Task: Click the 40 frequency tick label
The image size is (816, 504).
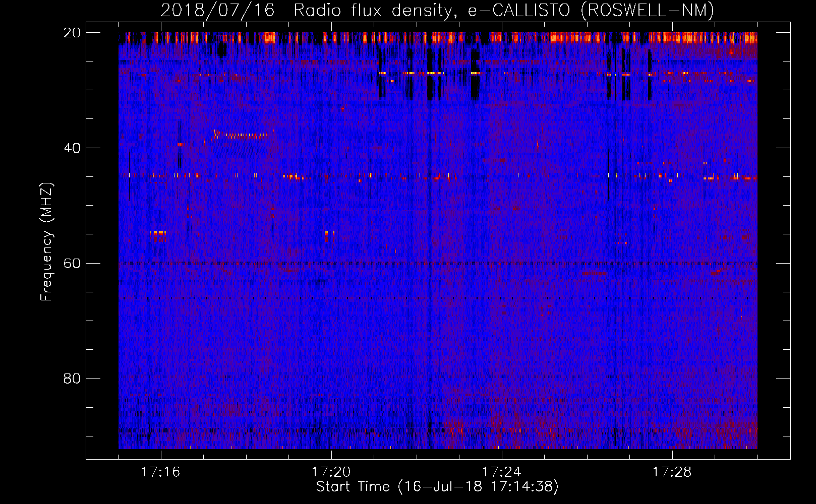Action: click(72, 148)
